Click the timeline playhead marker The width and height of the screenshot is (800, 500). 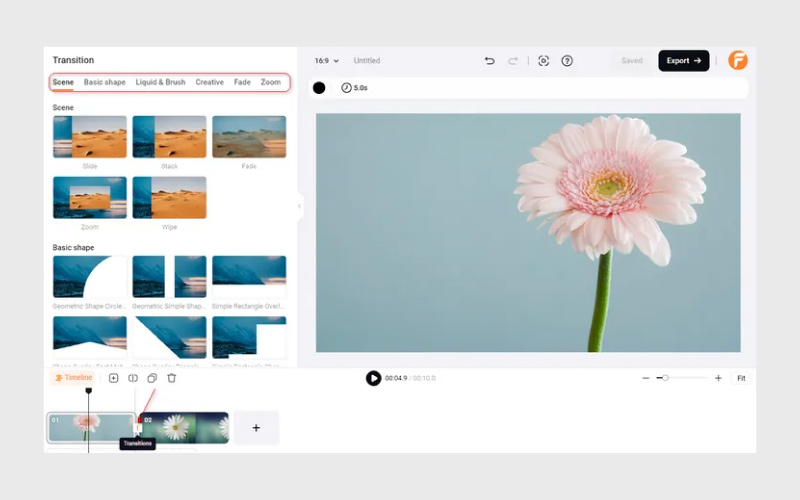88,390
